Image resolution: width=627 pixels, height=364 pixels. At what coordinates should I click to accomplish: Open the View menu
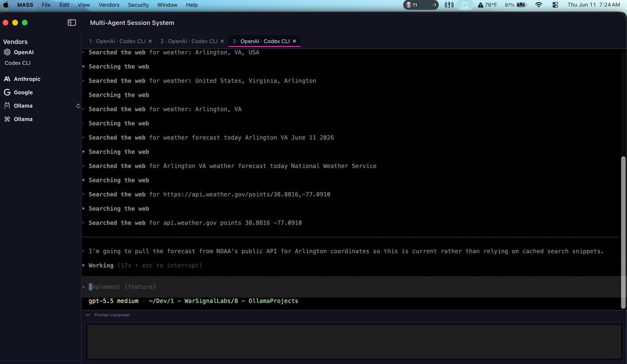click(x=84, y=5)
